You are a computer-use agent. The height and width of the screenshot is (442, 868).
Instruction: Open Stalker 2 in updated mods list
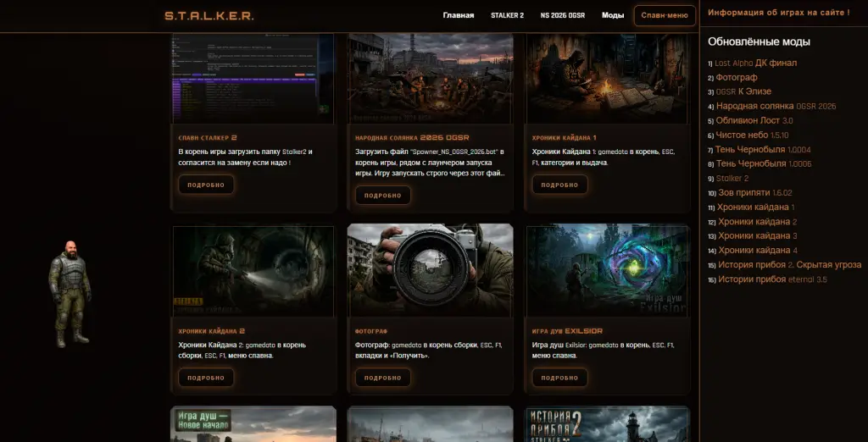point(732,178)
